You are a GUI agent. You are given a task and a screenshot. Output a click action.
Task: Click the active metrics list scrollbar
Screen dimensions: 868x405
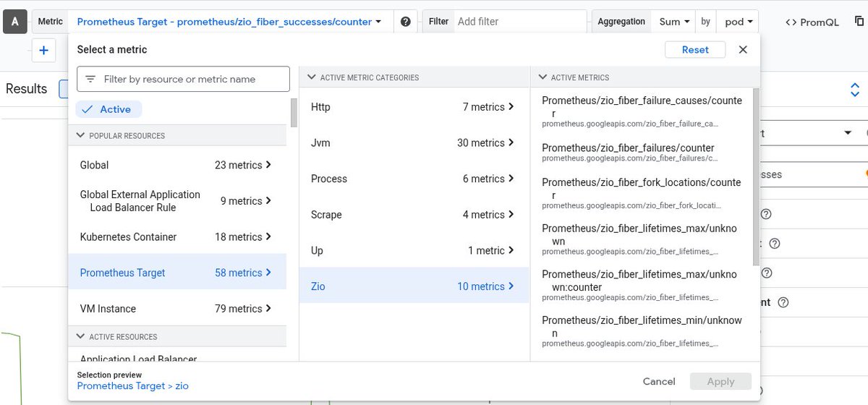point(756,176)
